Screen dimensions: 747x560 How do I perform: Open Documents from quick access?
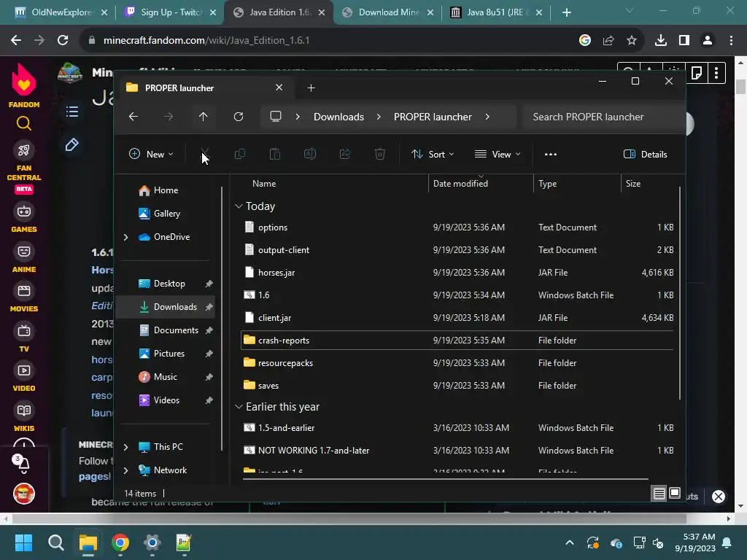point(166,330)
